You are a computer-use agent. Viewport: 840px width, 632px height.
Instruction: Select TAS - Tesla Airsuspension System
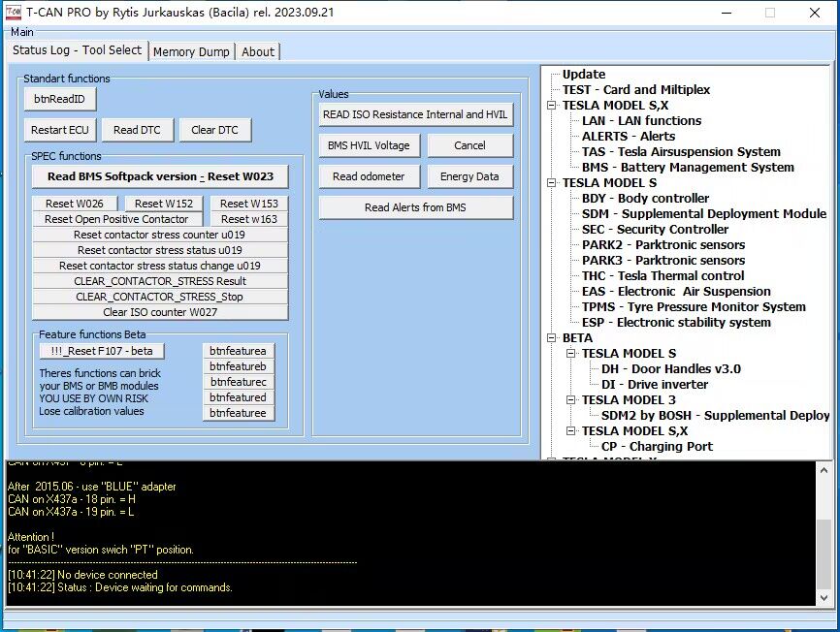tap(682, 152)
